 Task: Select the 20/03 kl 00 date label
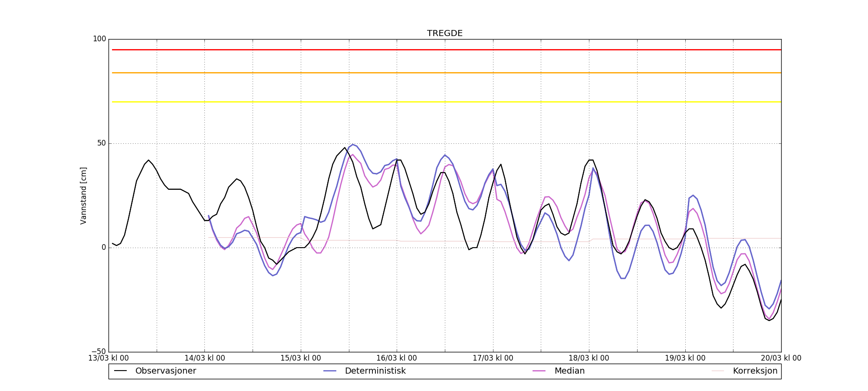tap(781, 358)
